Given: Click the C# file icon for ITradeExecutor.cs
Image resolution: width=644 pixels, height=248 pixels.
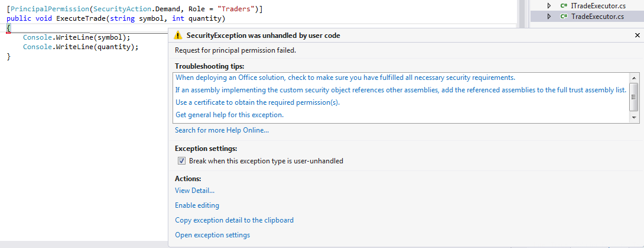Looking at the screenshot, I should (x=564, y=5).
